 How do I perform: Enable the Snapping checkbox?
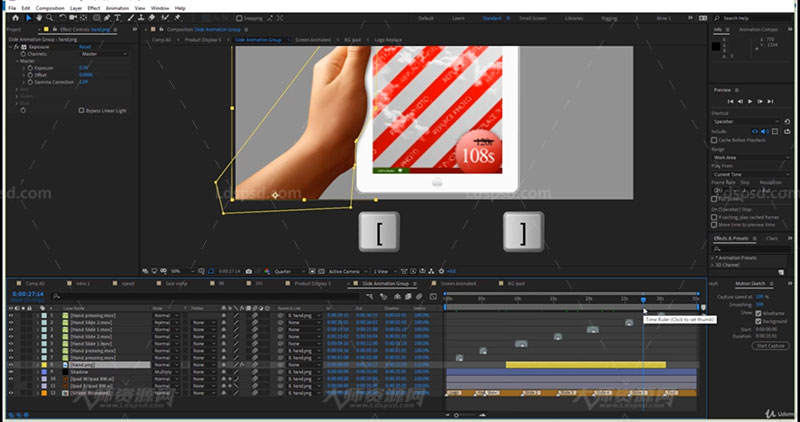click(239, 18)
